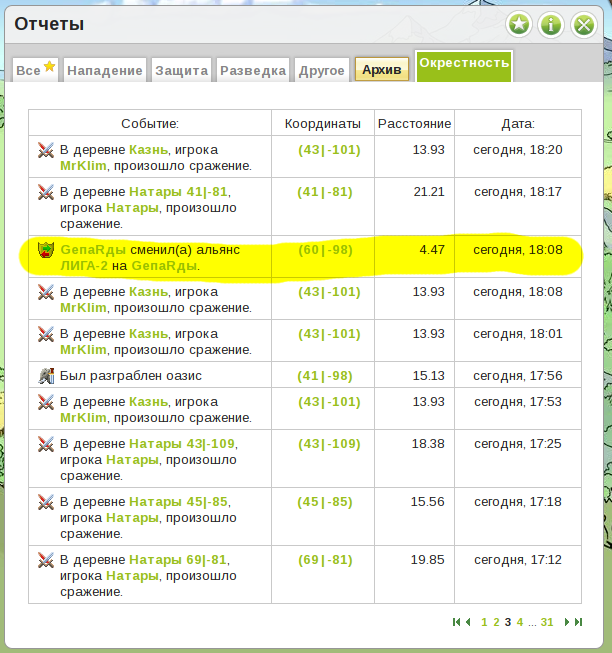Open battle report icon dated 18:20
The image size is (612, 653).
pyautogui.click(x=46, y=150)
